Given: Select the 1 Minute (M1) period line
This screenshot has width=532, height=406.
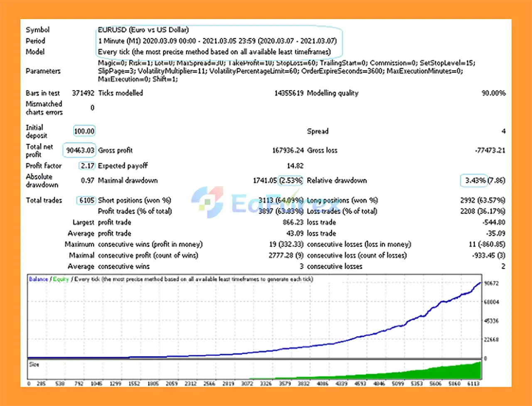Looking at the screenshot, I should (217, 41).
